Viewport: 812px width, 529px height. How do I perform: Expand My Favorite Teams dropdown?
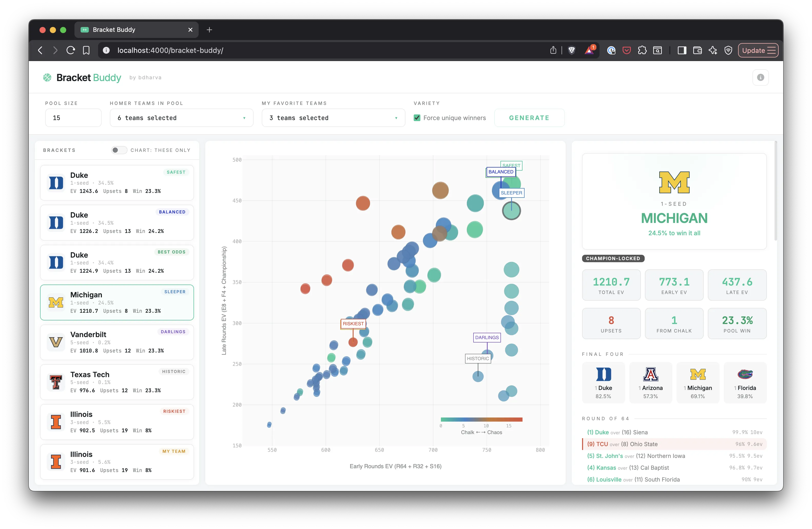coord(333,118)
